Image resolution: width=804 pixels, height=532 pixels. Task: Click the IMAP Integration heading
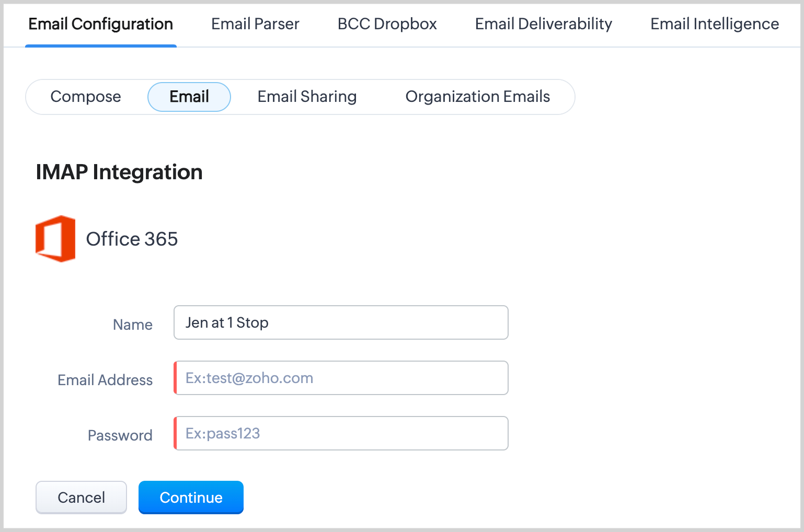pyautogui.click(x=119, y=172)
